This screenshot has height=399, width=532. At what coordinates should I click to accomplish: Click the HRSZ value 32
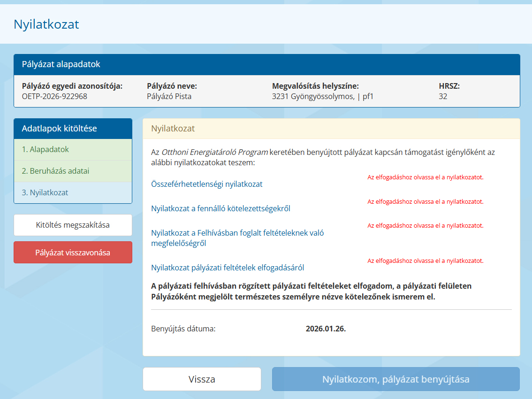point(443,97)
